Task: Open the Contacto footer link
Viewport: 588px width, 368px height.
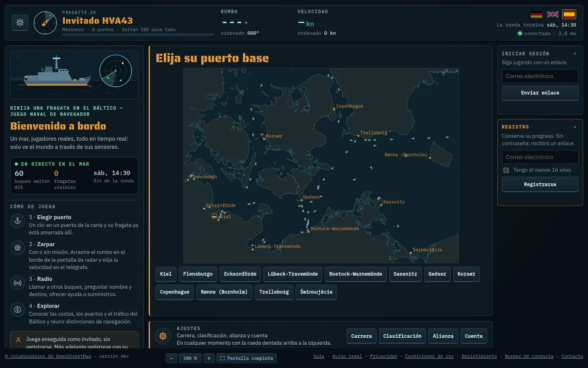Action: click(572, 356)
